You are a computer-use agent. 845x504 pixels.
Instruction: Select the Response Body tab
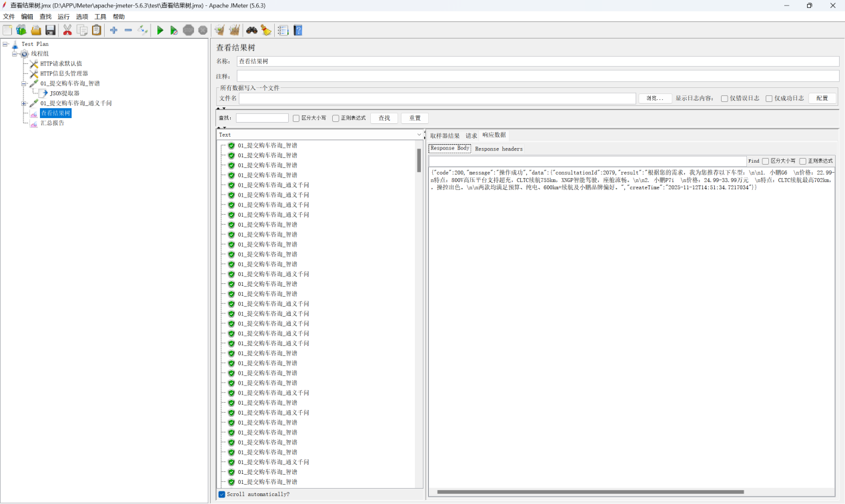coord(450,148)
